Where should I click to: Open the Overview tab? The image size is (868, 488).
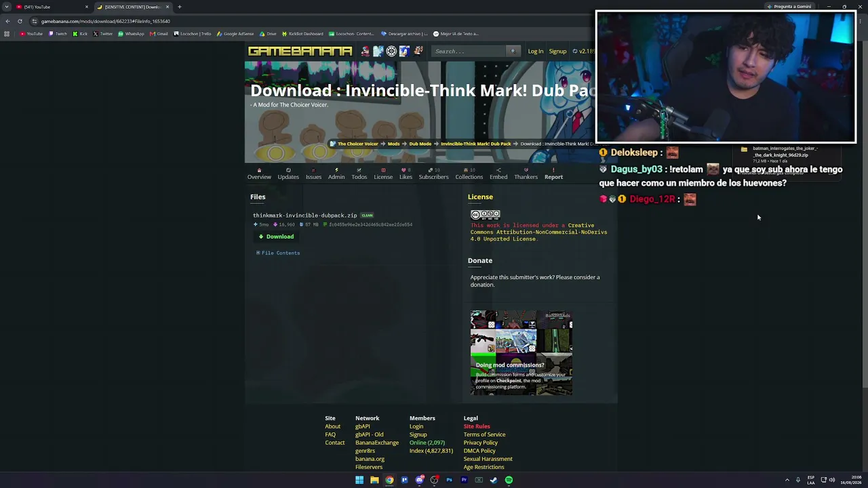[259, 174]
